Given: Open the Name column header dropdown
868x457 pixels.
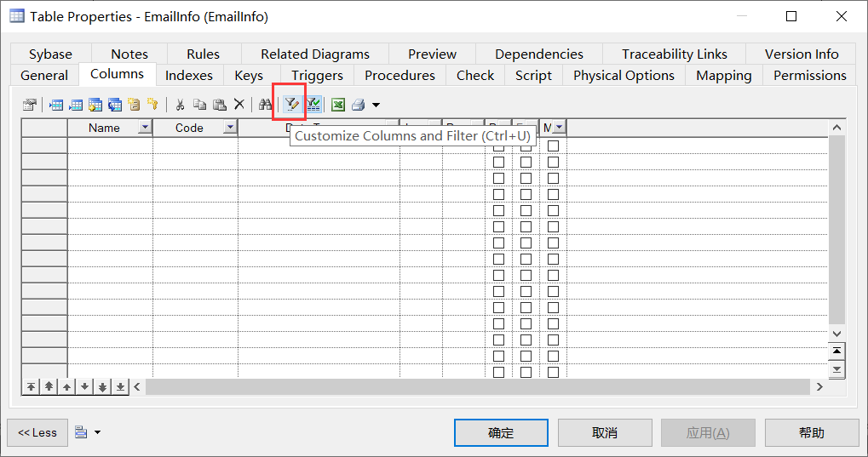Looking at the screenshot, I should point(145,128).
